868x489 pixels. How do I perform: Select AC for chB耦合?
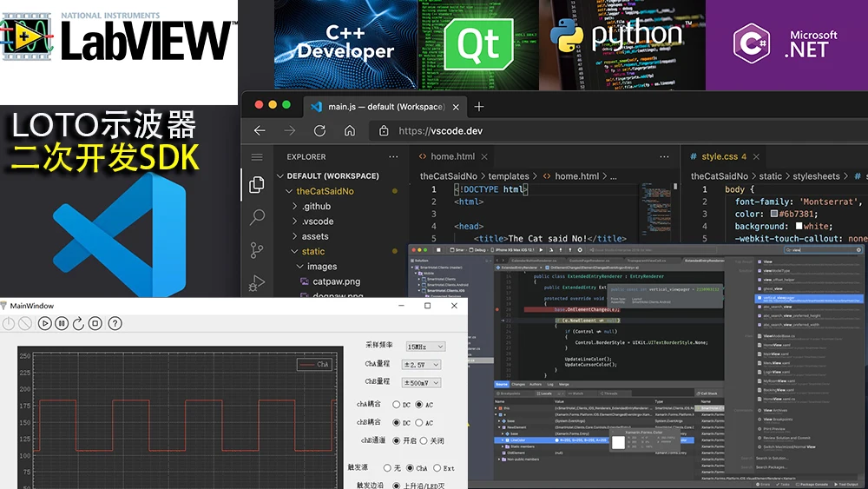418,422
